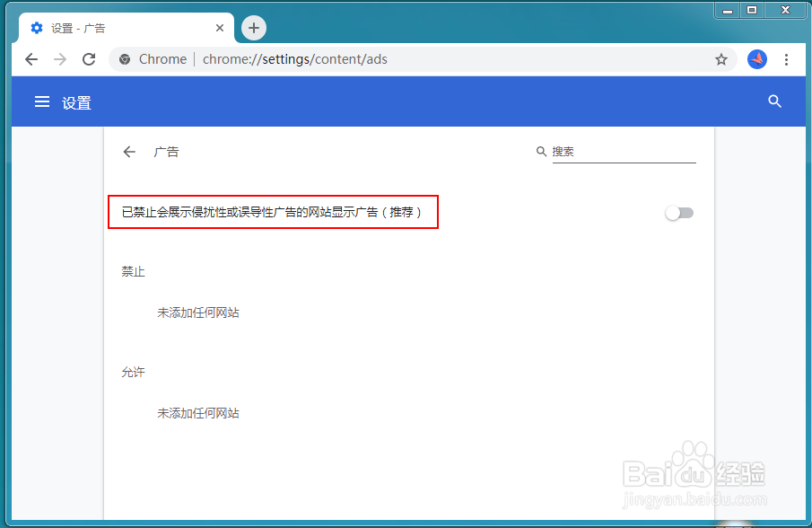Return from 广告 page using the back arrow
The width and height of the screenshot is (812, 528).
(129, 152)
